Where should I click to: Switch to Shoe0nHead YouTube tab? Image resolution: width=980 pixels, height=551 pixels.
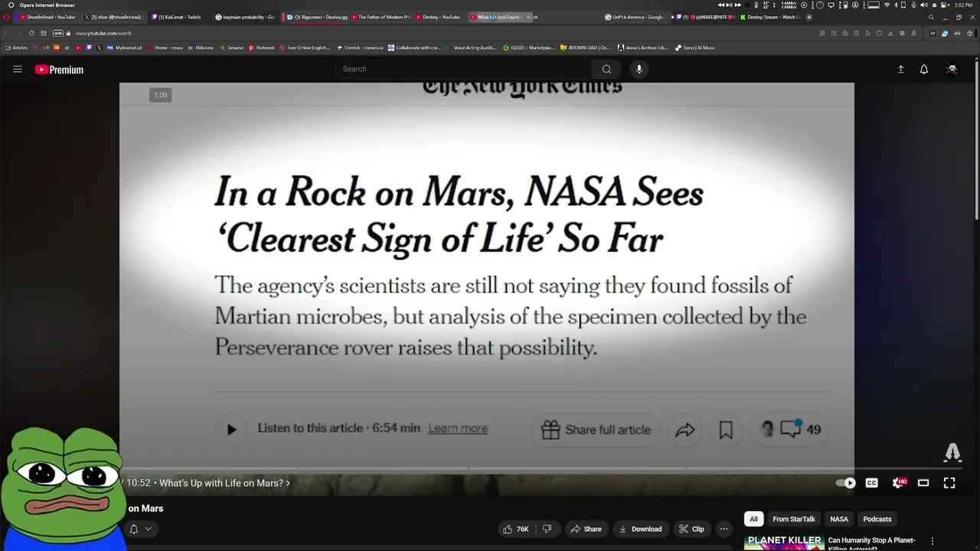(48, 17)
